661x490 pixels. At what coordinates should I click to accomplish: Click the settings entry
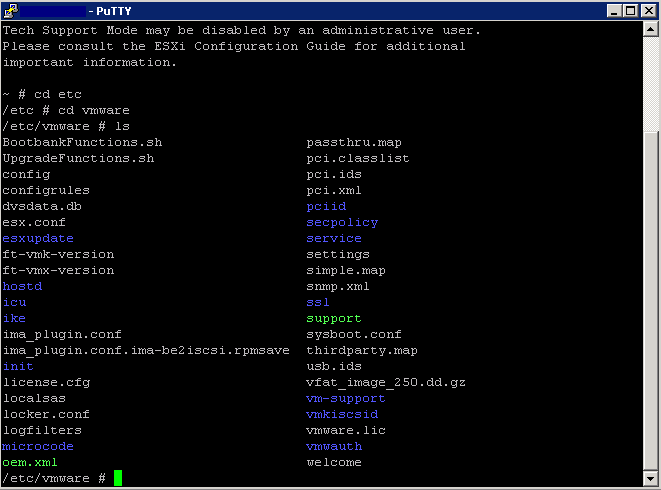pyautogui.click(x=338, y=255)
